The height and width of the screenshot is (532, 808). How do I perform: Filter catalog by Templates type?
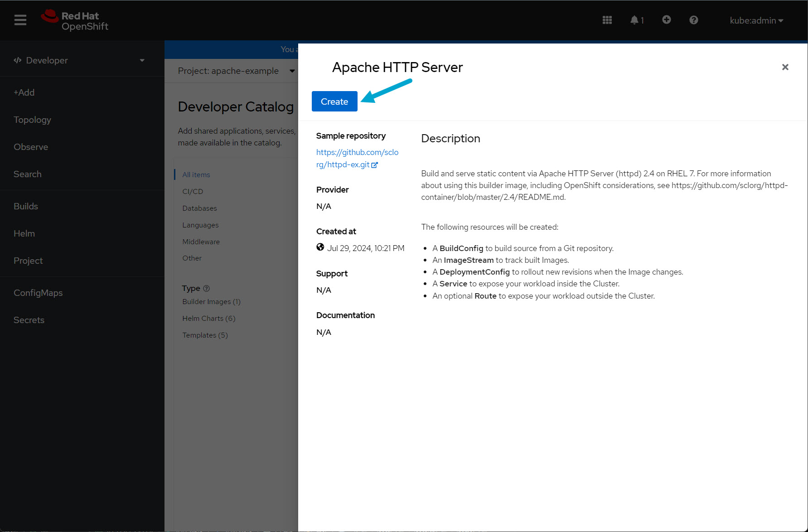point(205,335)
